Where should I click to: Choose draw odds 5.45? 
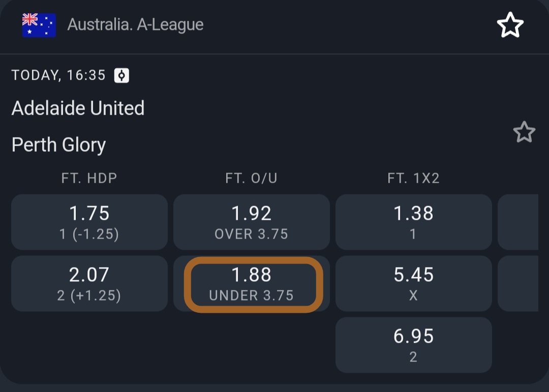pyautogui.click(x=413, y=283)
